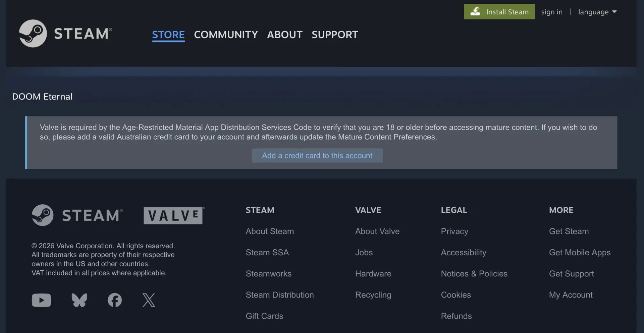Open the Steam SSA link
The height and width of the screenshot is (333, 644).
(x=267, y=252)
